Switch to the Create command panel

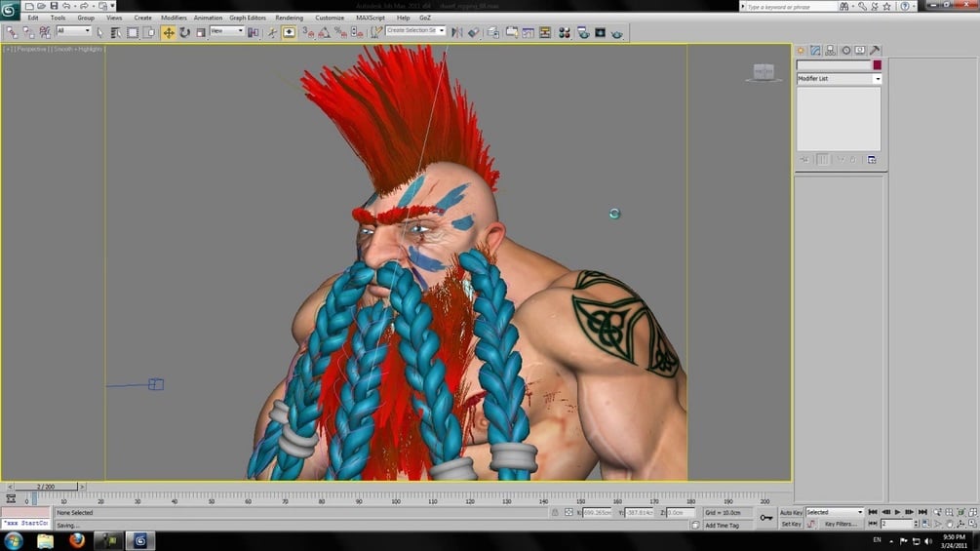tap(801, 50)
